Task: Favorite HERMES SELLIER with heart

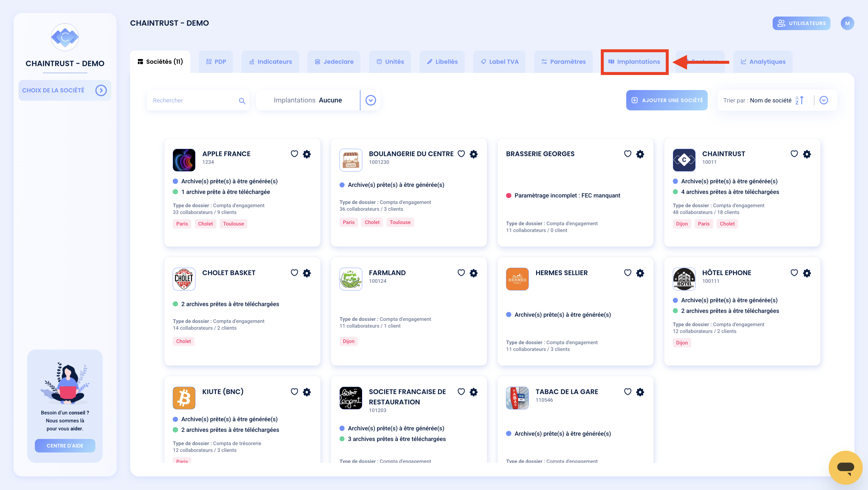Action: pos(627,273)
